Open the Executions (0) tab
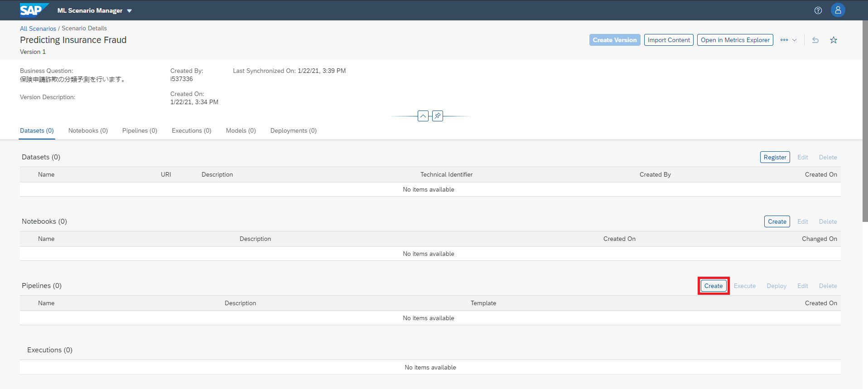The height and width of the screenshot is (389, 868). tap(191, 130)
